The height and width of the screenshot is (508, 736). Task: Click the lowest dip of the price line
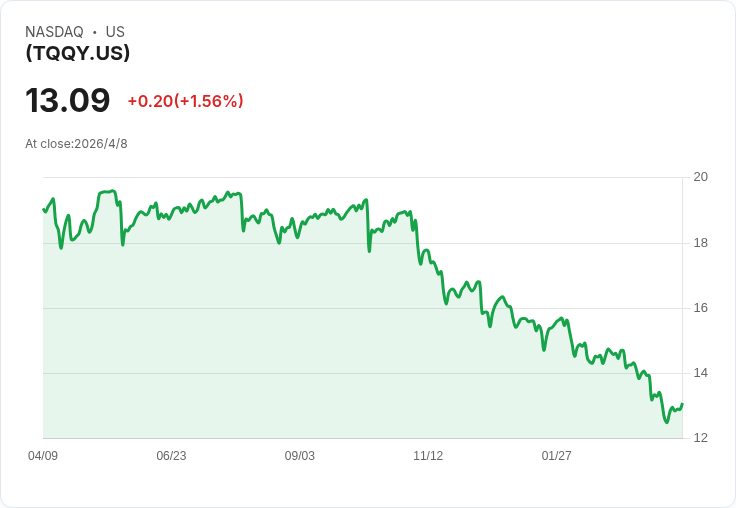click(x=666, y=422)
